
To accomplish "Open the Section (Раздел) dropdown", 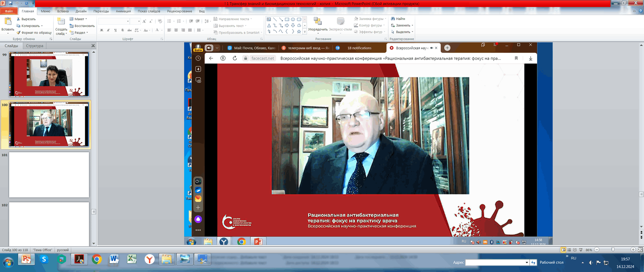I will pyautogui.click(x=79, y=33).
